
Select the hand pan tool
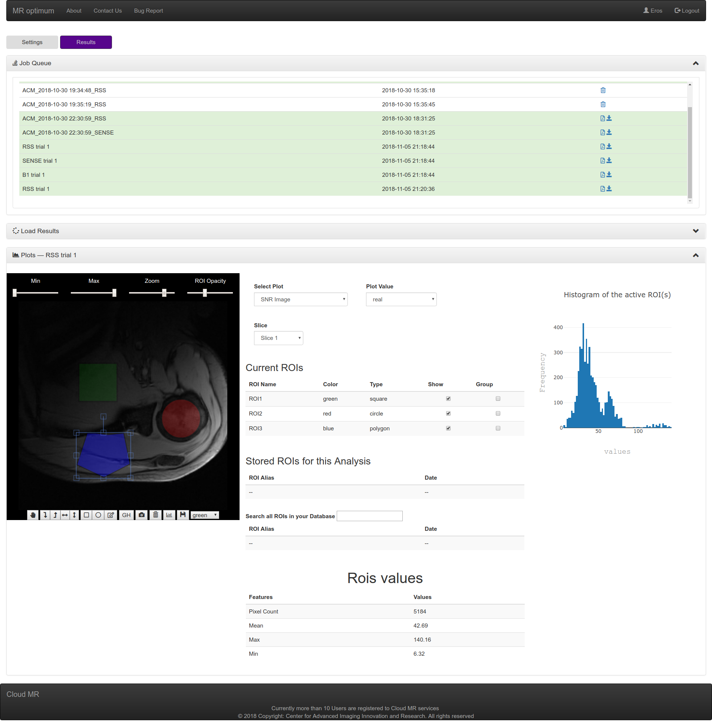point(33,515)
